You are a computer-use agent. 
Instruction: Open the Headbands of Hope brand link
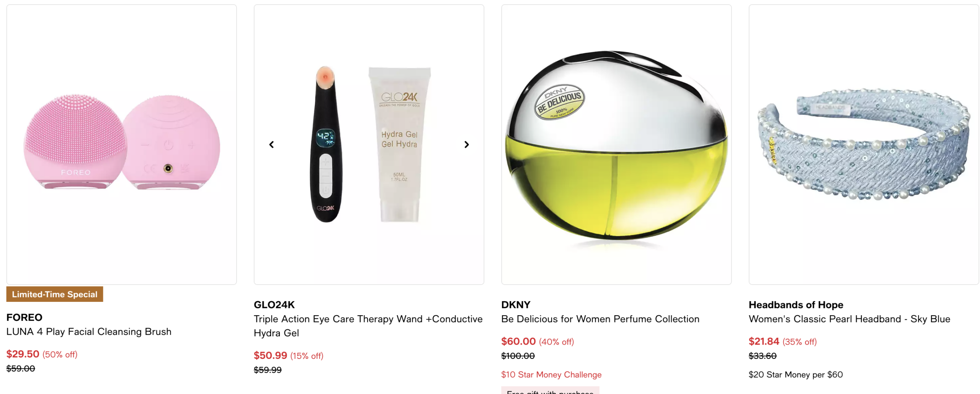795,304
